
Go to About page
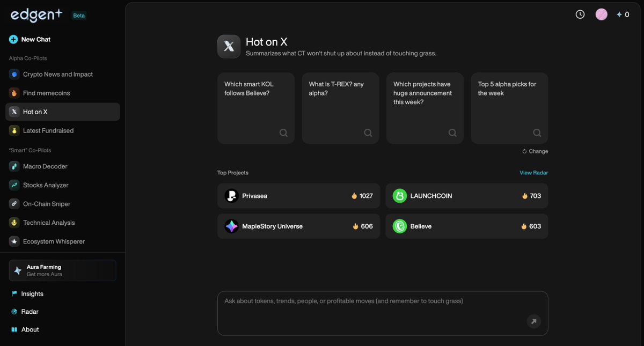click(x=25, y=329)
